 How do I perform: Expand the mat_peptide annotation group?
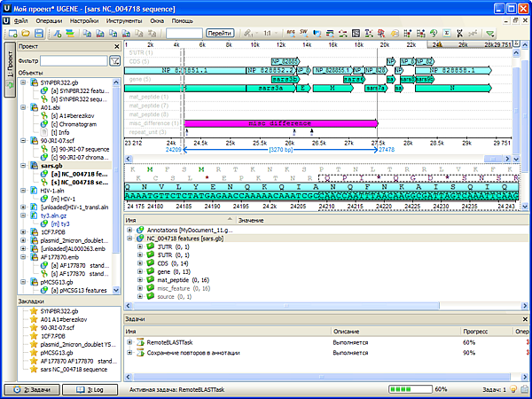click(x=139, y=279)
